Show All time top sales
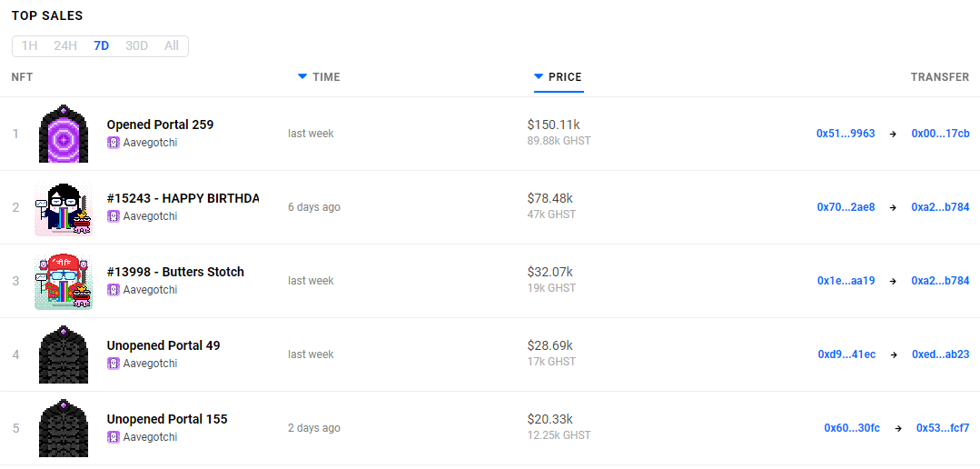The image size is (980, 469). (x=172, y=45)
